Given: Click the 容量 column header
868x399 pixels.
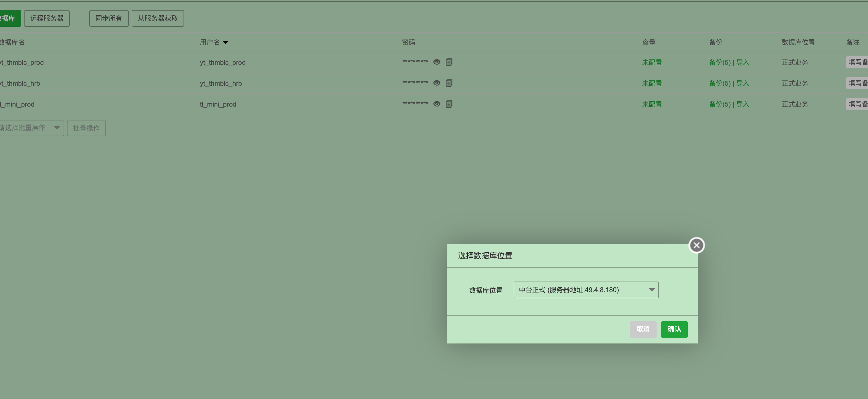Looking at the screenshot, I should tap(649, 42).
